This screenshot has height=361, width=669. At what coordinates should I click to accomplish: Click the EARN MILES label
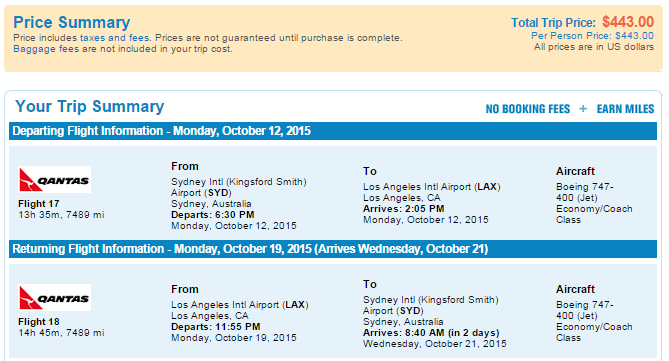pos(625,109)
